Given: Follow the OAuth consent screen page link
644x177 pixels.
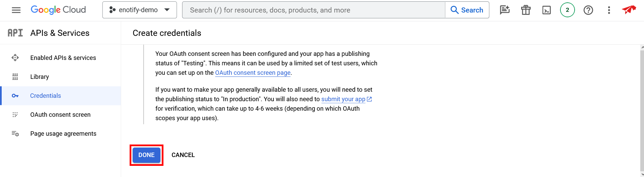Looking at the screenshot, I should (253, 73).
